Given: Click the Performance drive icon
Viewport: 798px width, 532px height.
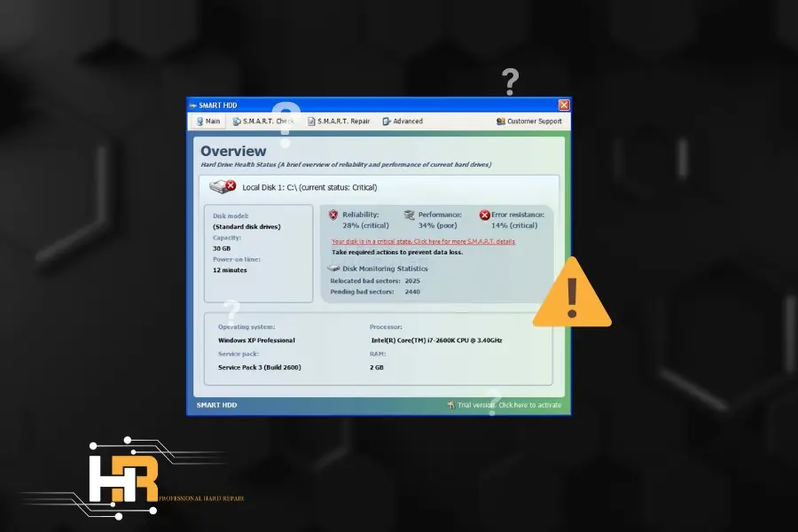Looking at the screenshot, I should point(409,215).
